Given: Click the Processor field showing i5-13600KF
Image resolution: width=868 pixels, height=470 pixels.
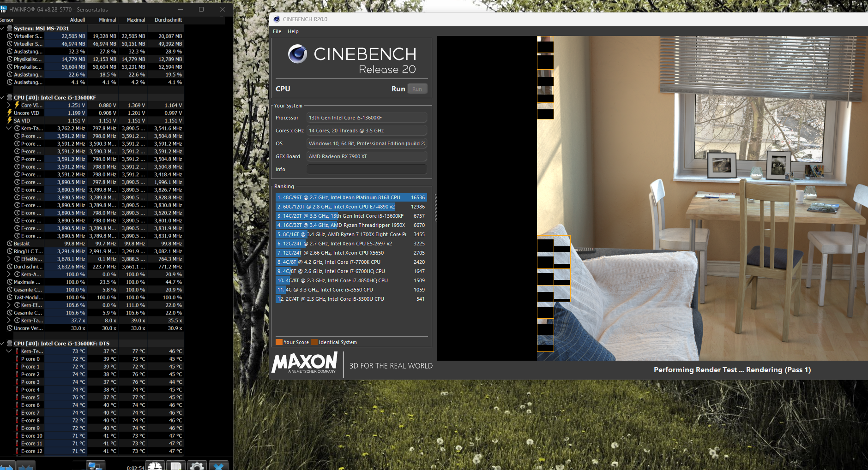Looking at the screenshot, I should pos(367,118).
